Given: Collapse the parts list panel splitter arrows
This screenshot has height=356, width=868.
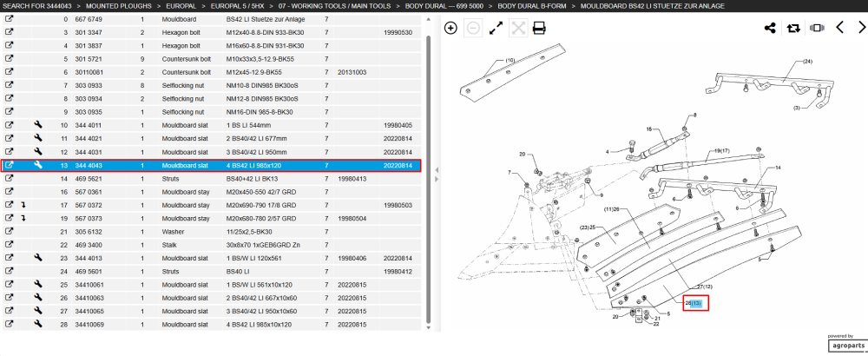Looking at the screenshot, I should (x=437, y=173).
